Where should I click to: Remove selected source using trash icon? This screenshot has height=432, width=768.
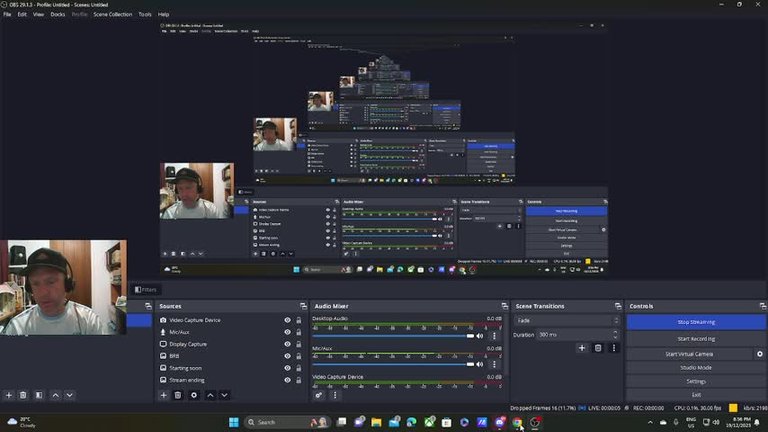[178, 395]
